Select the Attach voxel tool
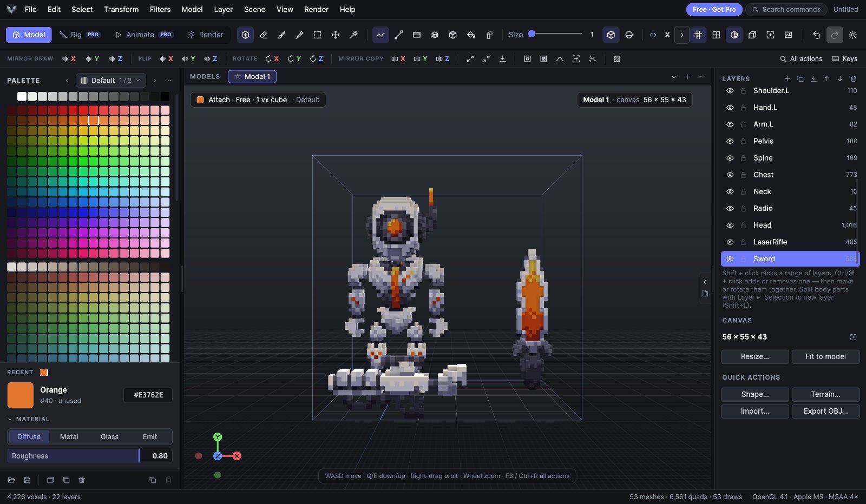 coord(245,35)
